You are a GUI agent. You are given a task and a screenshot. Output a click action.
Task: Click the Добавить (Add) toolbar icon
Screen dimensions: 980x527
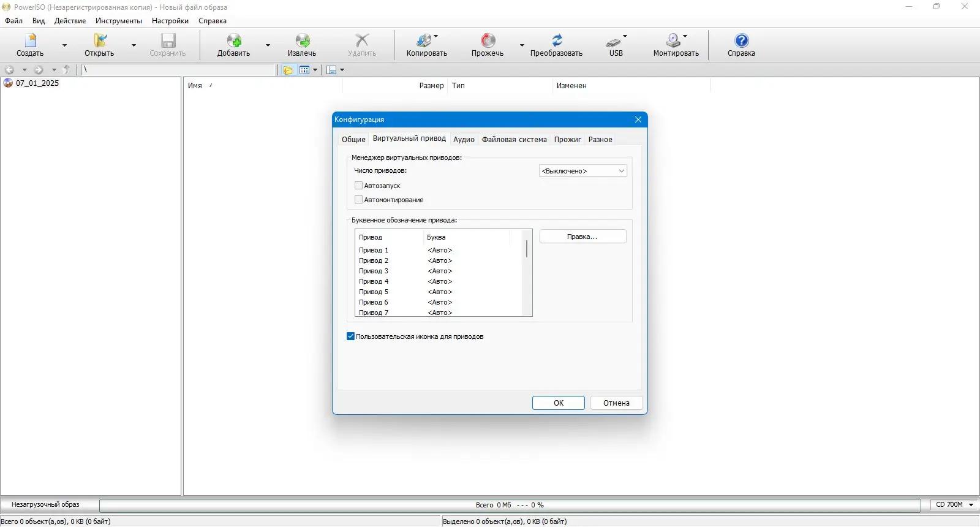click(x=234, y=40)
